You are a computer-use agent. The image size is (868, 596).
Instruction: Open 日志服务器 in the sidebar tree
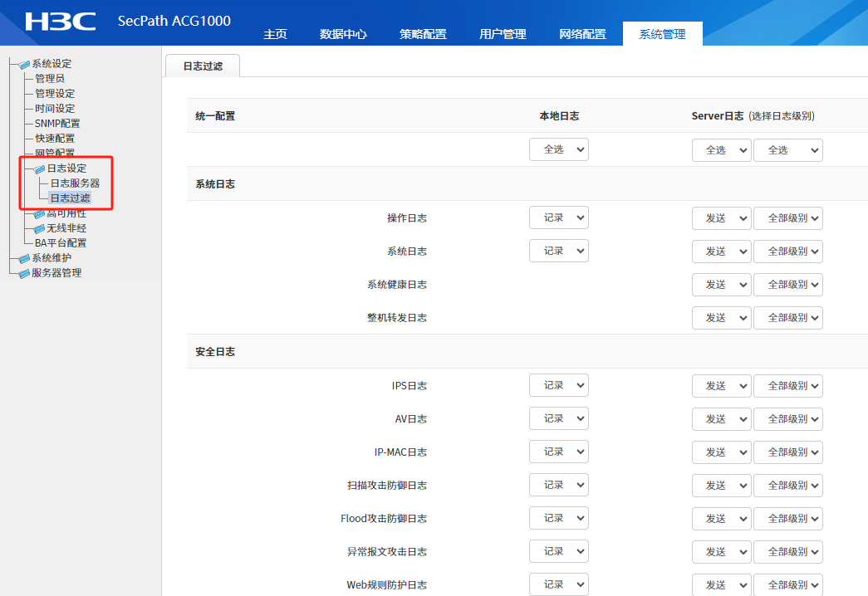click(x=75, y=183)
